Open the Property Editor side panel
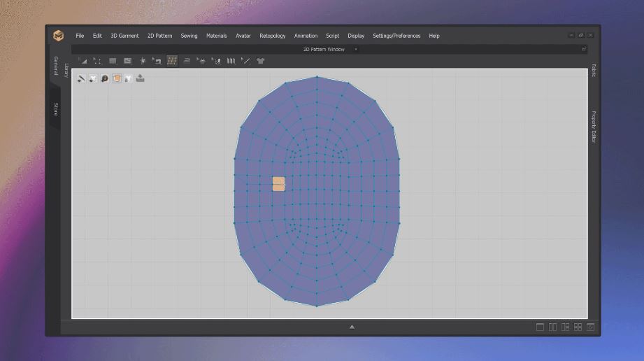This screenshot has width=644, height=361. 594,127
